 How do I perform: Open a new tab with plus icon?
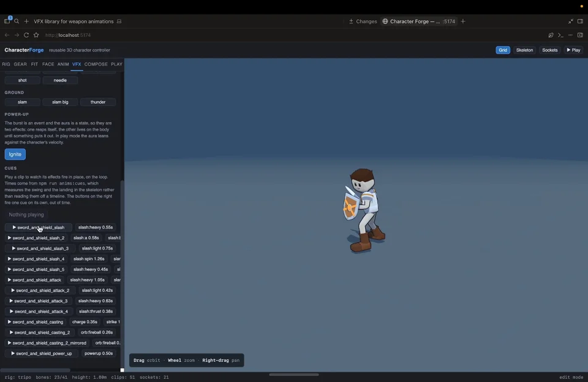click(463, 21)
